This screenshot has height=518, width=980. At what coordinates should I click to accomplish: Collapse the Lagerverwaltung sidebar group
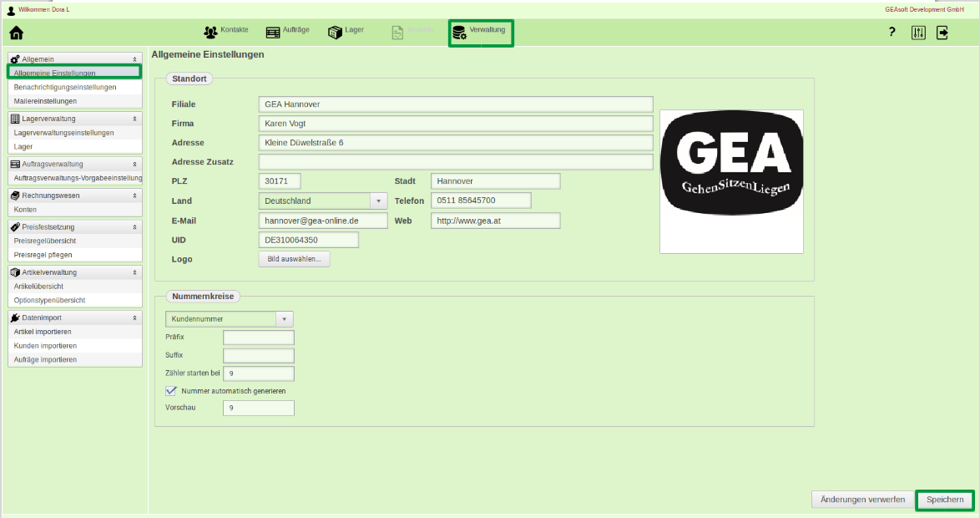tap(134, 119)
